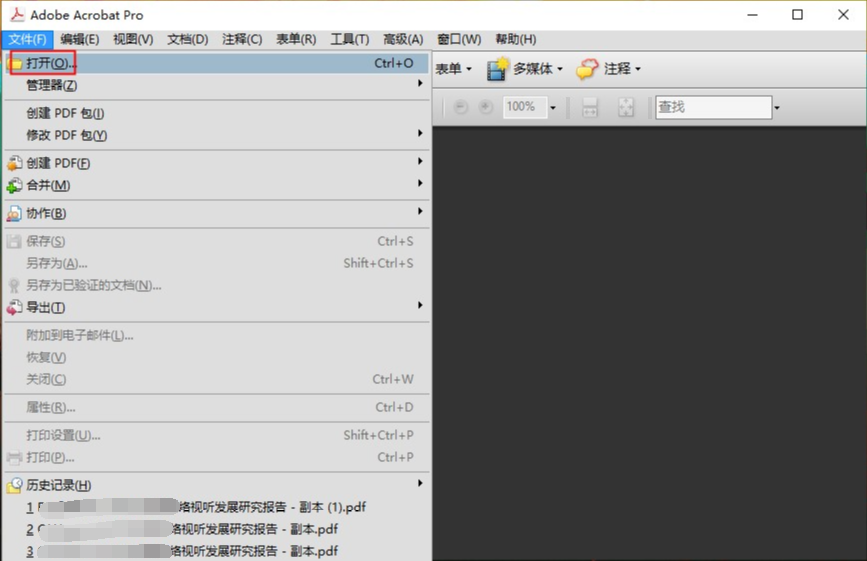Expand the 创建 PDF(F) submenu
This screenshot has height=561, width=867.
point(217,163)
